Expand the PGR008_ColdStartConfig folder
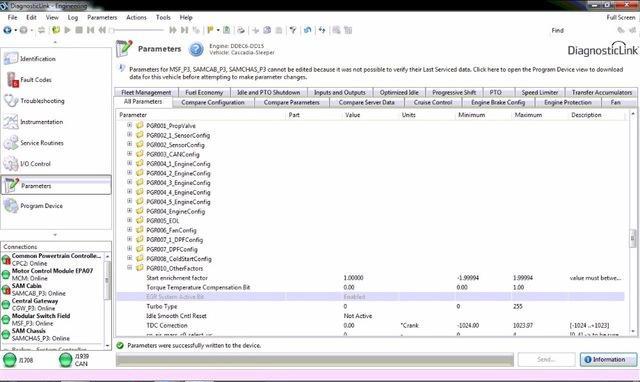The image size is (640, 382). point(129,258)
